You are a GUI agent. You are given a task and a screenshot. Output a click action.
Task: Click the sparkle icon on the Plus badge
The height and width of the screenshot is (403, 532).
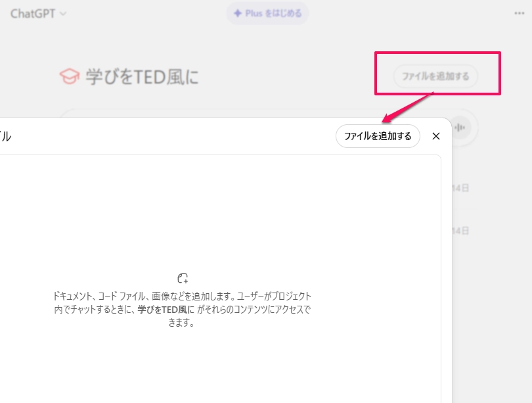coord(238,12)
